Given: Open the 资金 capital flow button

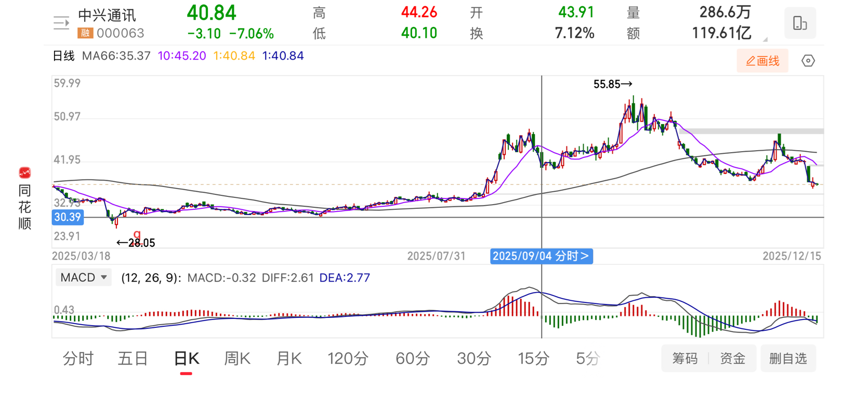Looking at the screenshot, I should 733,358.
